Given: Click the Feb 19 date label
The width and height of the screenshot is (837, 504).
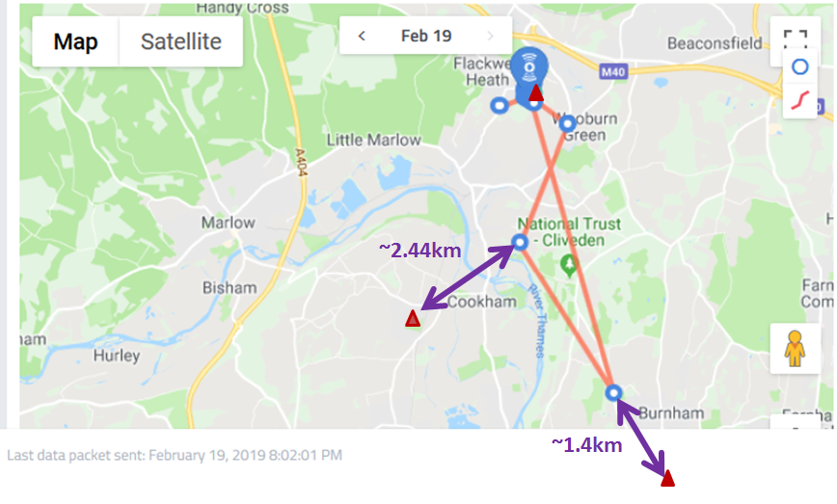Looking at the screenshot, I should pyautogui.click(x=426, y=36).
